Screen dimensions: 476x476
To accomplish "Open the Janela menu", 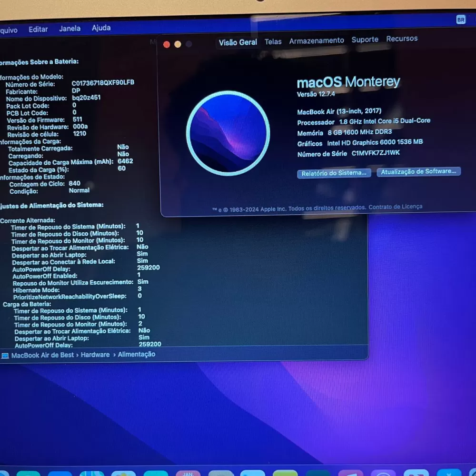I will 70,29.
